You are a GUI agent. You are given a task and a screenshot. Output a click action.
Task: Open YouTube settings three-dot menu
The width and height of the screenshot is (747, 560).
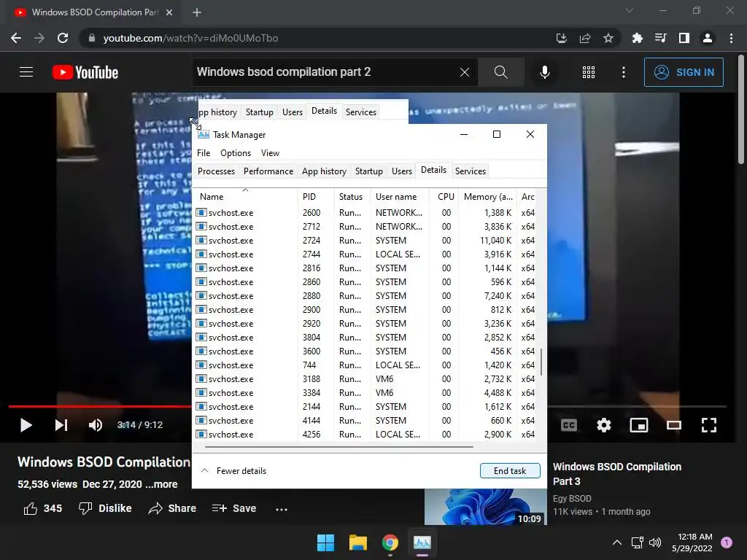click(x=624, y=72)
